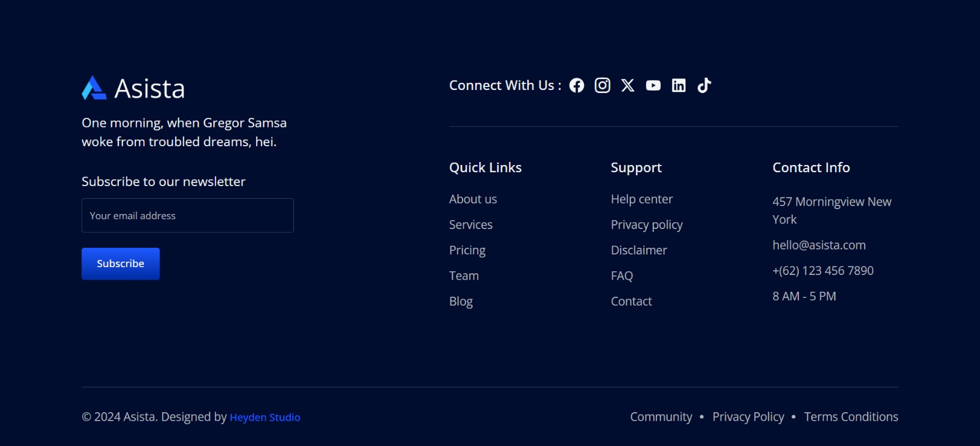This screenshot has width=980, height=446.
Task: View the Privacy policy under Support
Action: click(x=647, y=225)
